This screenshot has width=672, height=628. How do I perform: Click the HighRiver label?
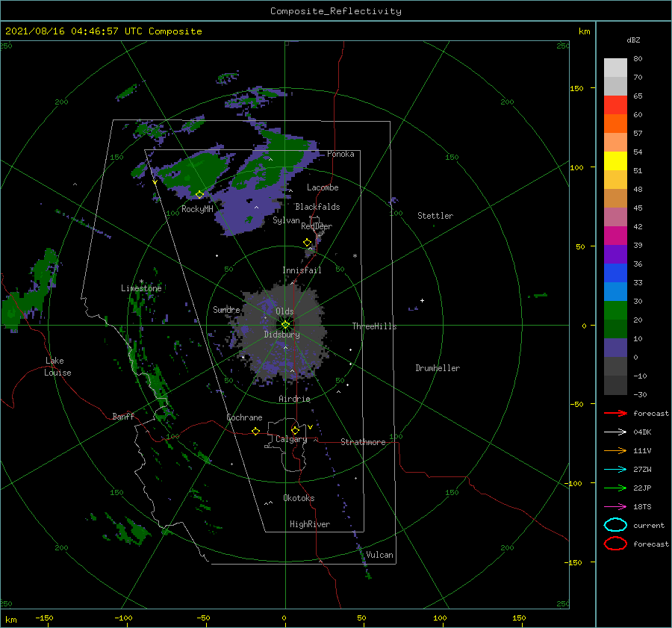pyautogui.click(x=310, y=524)
